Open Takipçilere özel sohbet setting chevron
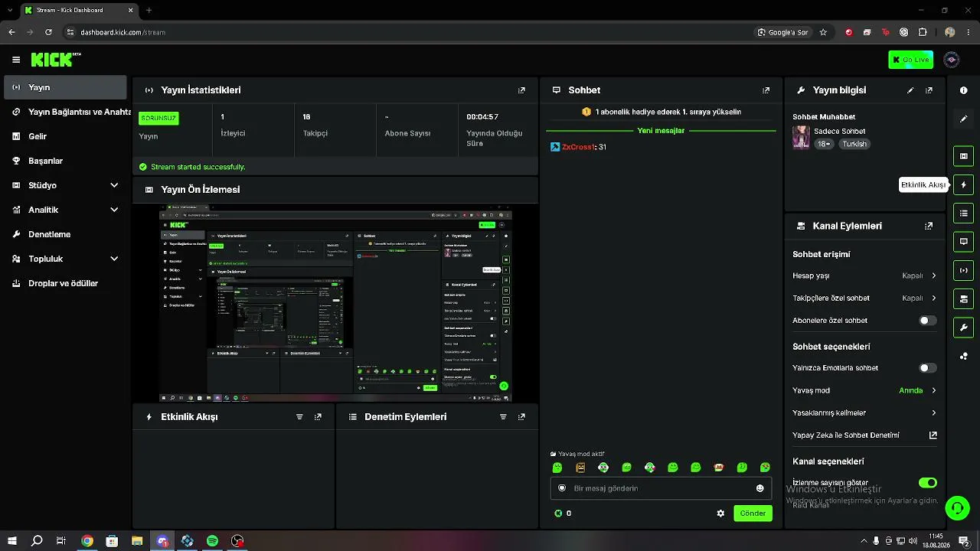980x551 pixels. click(934, 298)
